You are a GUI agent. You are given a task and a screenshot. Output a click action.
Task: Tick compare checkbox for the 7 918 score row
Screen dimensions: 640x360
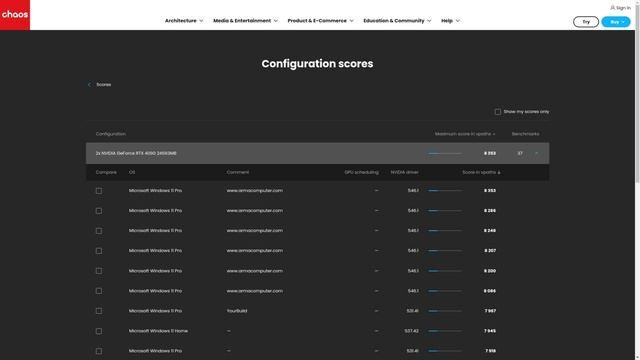tap(99, 351)
